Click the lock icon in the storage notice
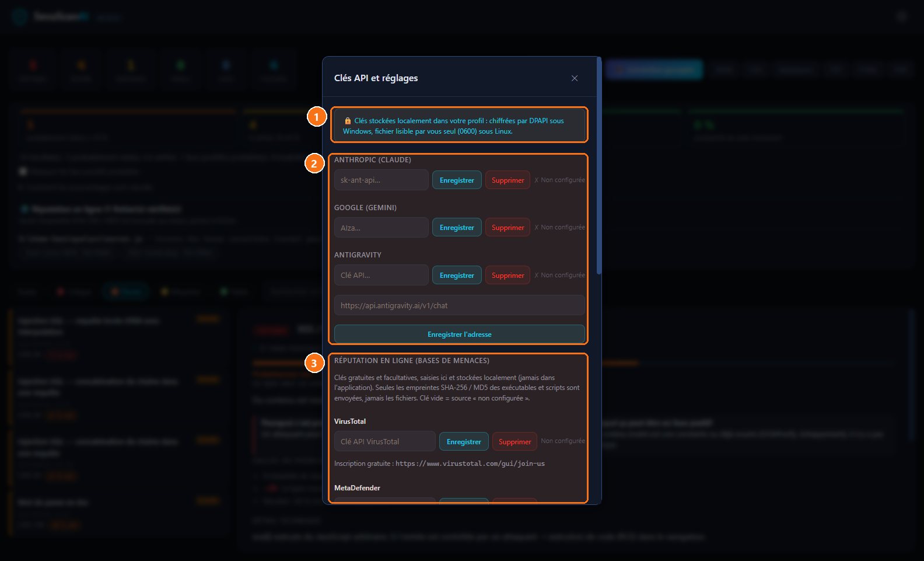 click(348, 121)
